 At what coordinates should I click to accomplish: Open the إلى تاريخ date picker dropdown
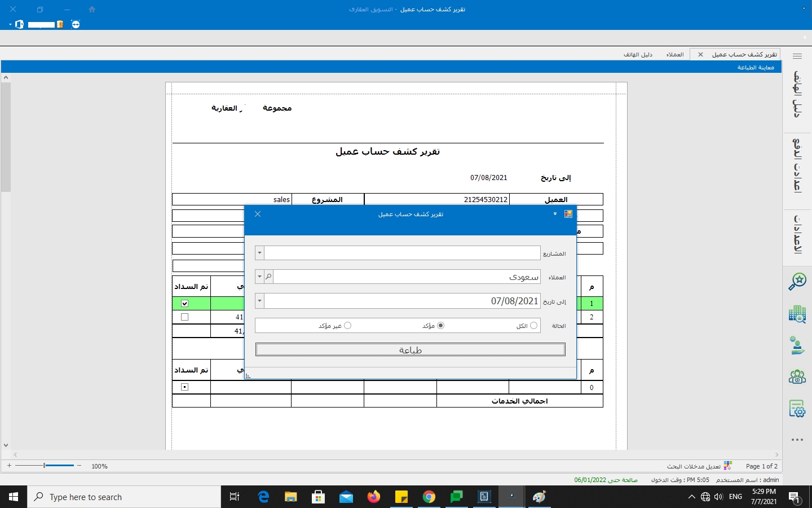click(x=260, y=301)
